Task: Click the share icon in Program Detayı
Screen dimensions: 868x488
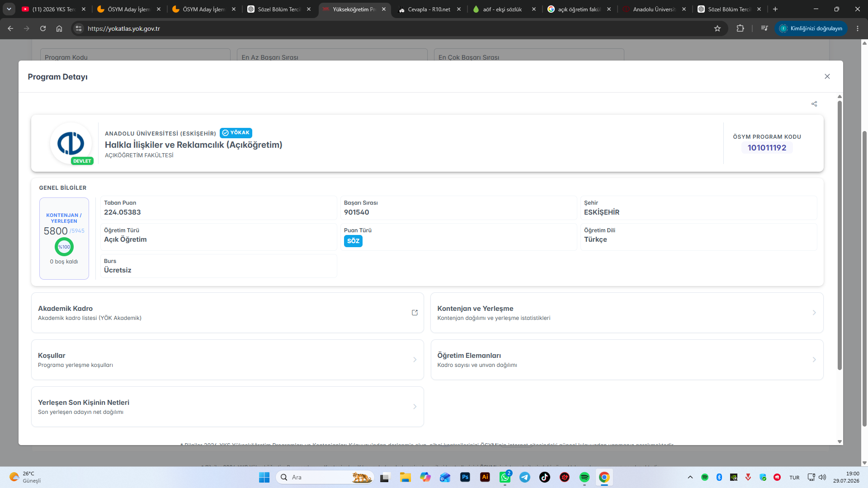Action: point(814,104)
